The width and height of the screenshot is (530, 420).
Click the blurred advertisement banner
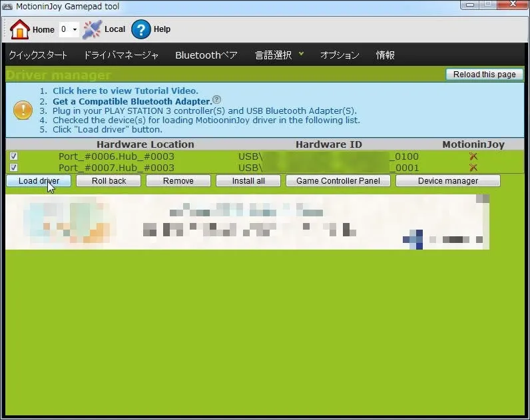pos(248,222)
